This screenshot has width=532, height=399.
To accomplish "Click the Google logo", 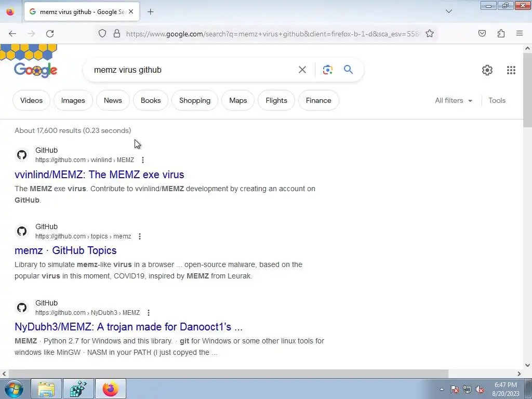I will point(35,70).
